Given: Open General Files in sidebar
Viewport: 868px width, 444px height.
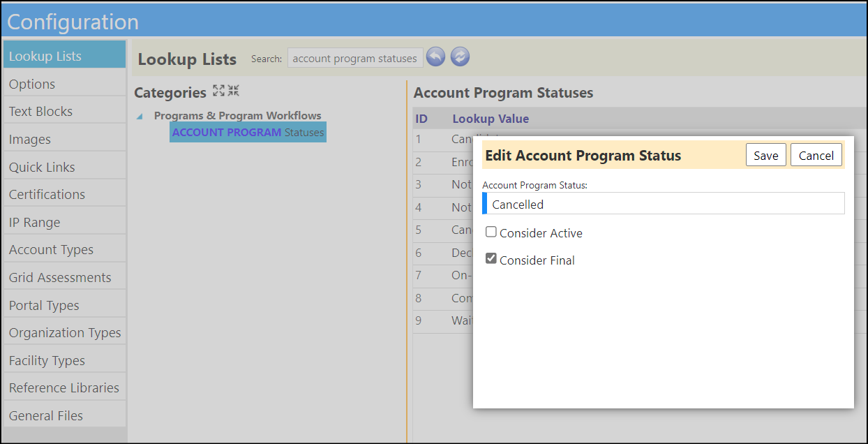Looking at the screenshot, I should [x=64, y=415].
